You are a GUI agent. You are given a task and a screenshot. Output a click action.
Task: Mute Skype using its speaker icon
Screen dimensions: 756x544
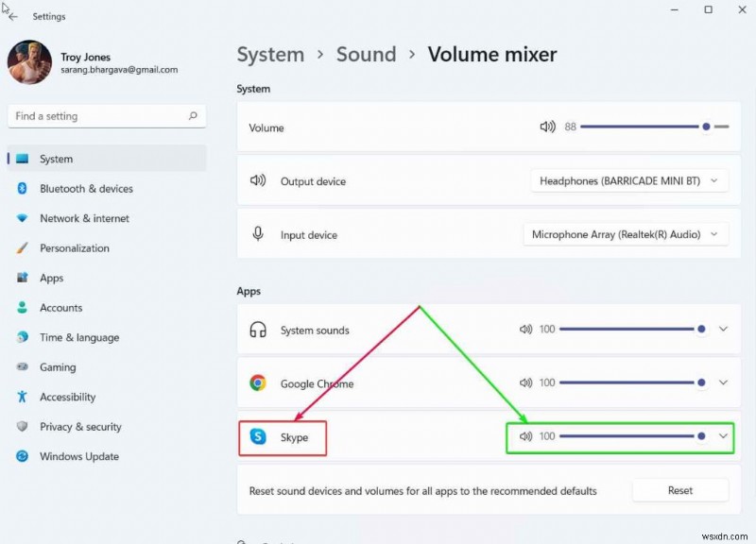coord(526,436)
